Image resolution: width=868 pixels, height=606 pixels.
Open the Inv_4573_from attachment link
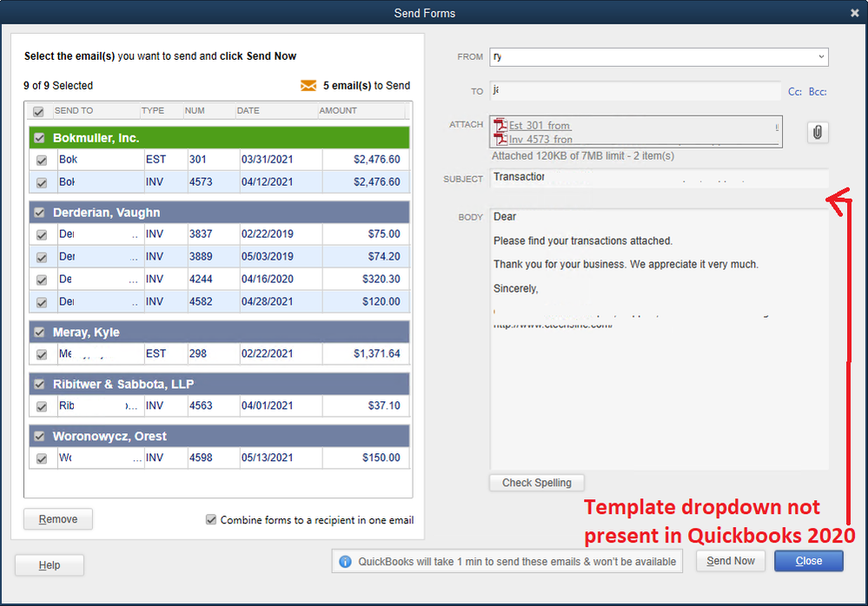tap(540, 139)
